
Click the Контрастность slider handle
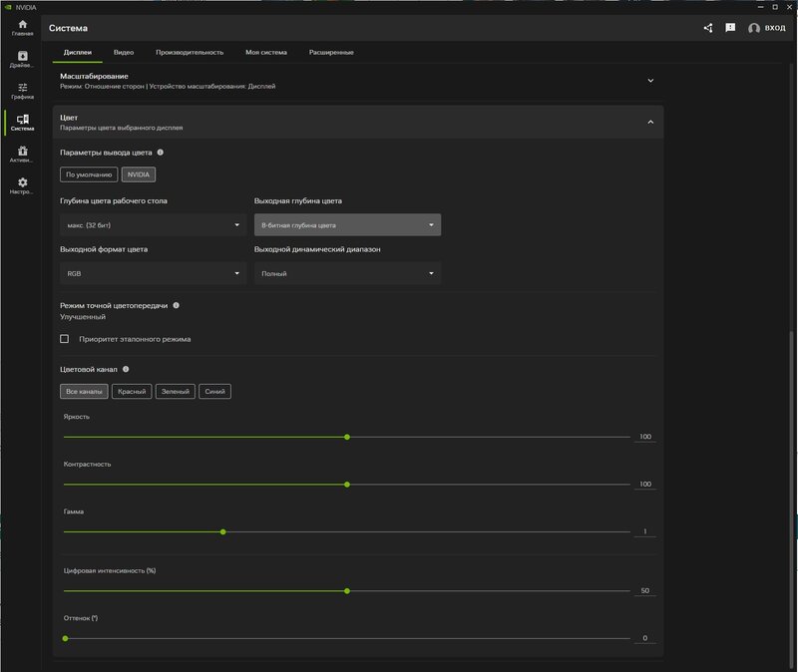[x=347, y=485]
